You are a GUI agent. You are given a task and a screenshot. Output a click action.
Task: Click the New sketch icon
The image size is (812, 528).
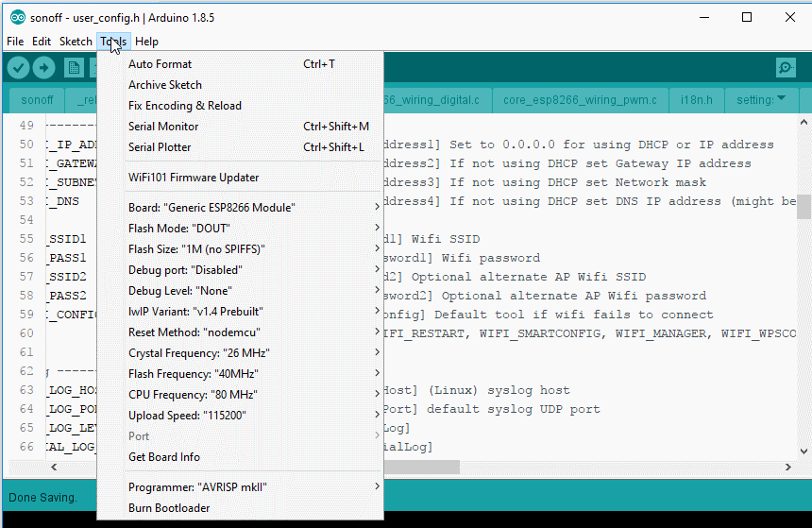73,67
